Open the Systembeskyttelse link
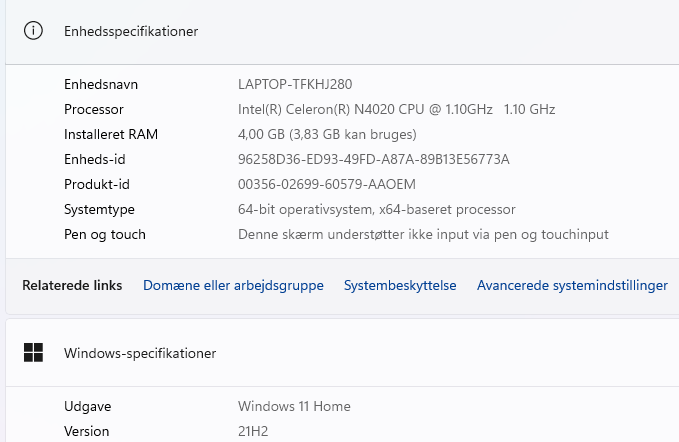 point(400,285)
